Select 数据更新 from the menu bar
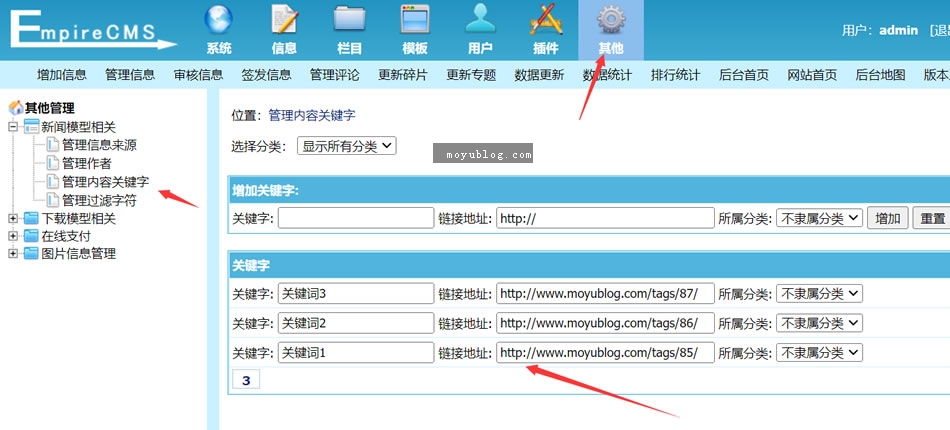The width and height of the screenshot is (950, 430). [x=539, y=75]
